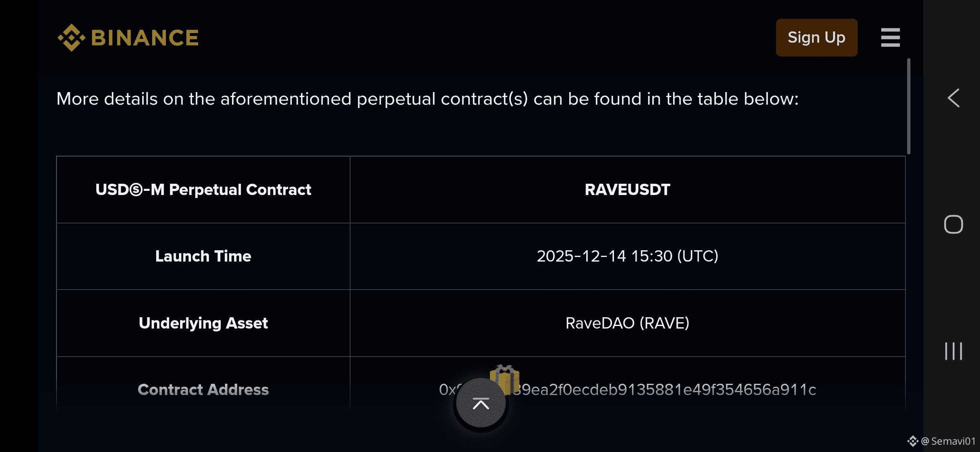Click the Launch Time row header
980x452 pixels.
pyautogui.click(x=203, y=256)
